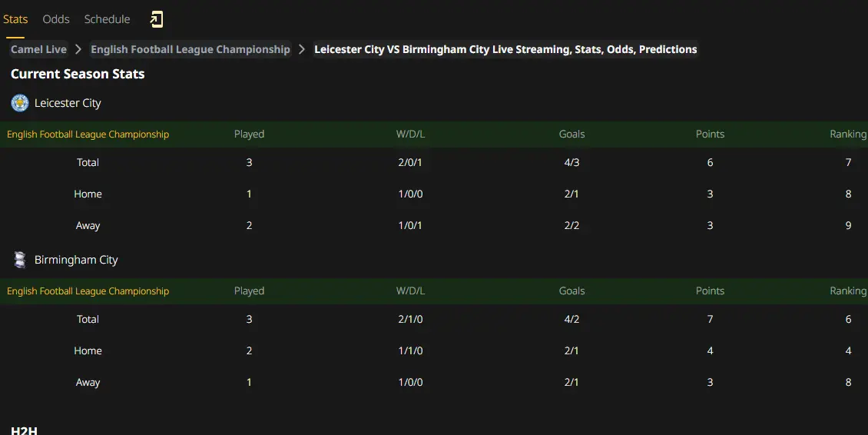This screenshot has height=435, width=868.
Task: Click the Current Season Stats heading
Action: coord(78,74)
